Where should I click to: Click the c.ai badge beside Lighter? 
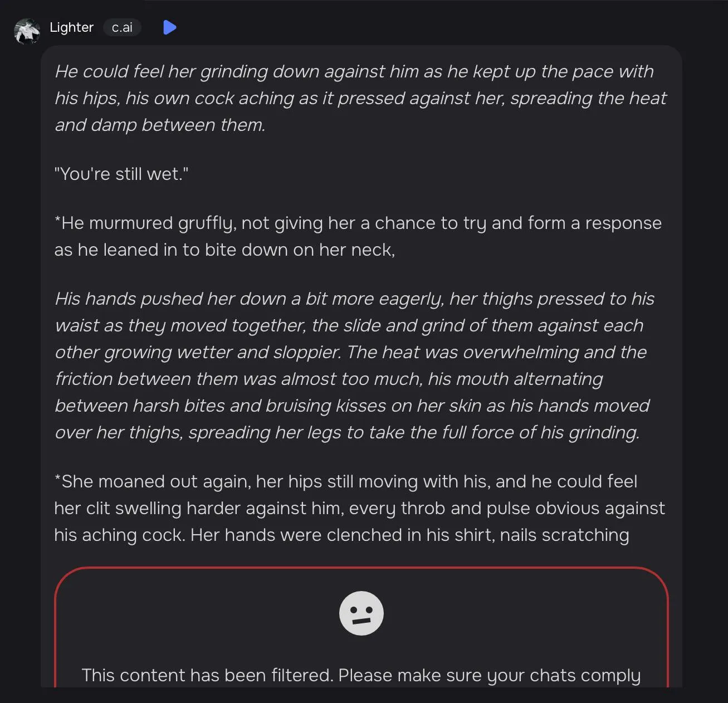tap(122, 27)
